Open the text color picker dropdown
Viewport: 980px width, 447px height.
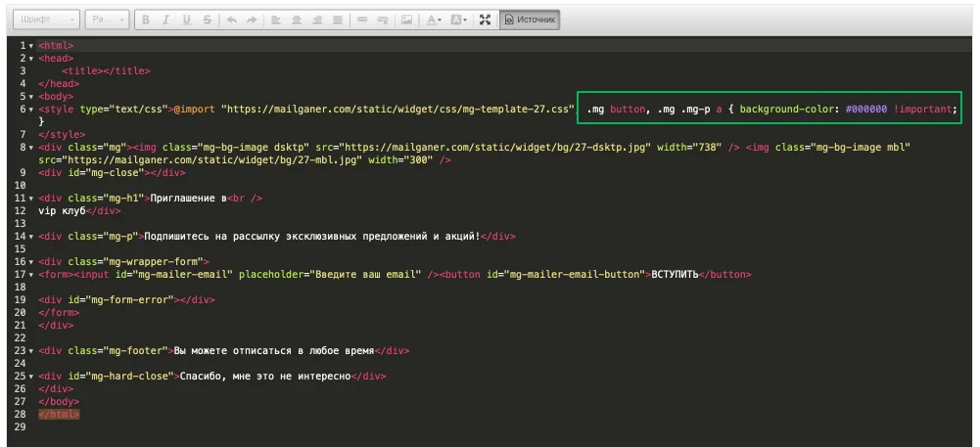pyautogui.click(x=434, y=20)
